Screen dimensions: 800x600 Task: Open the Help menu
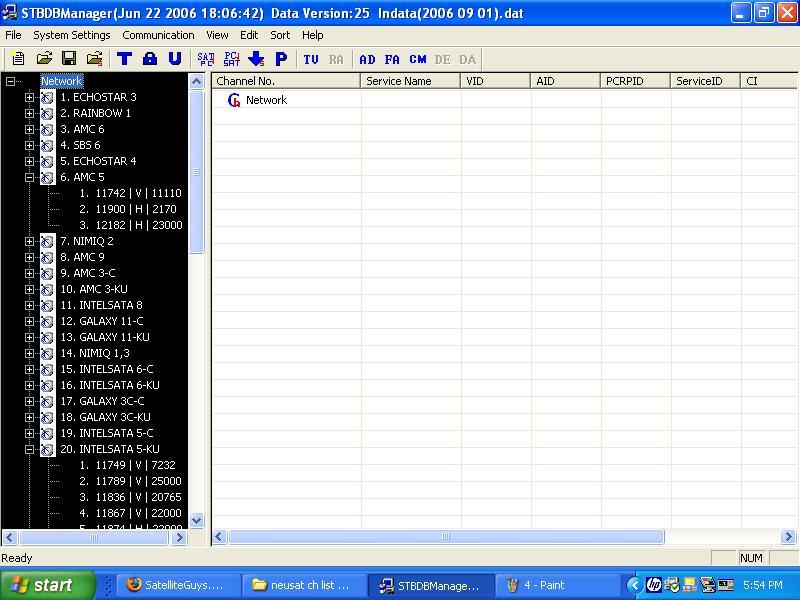[312, 35]
